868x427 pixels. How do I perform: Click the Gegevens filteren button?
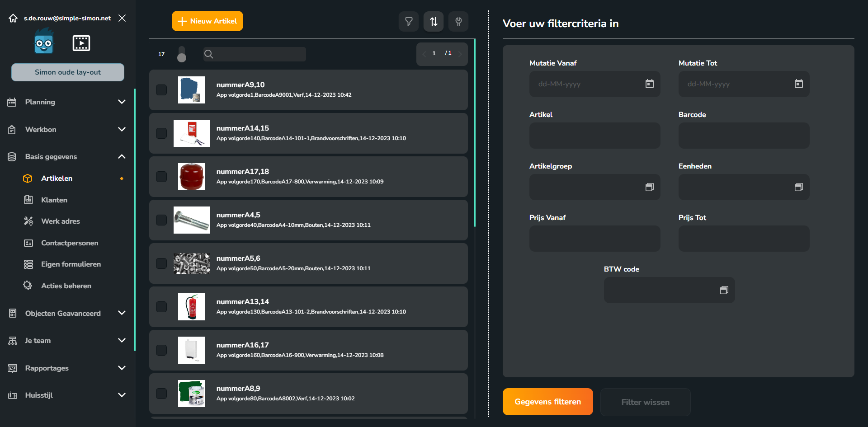pos(548,402)
